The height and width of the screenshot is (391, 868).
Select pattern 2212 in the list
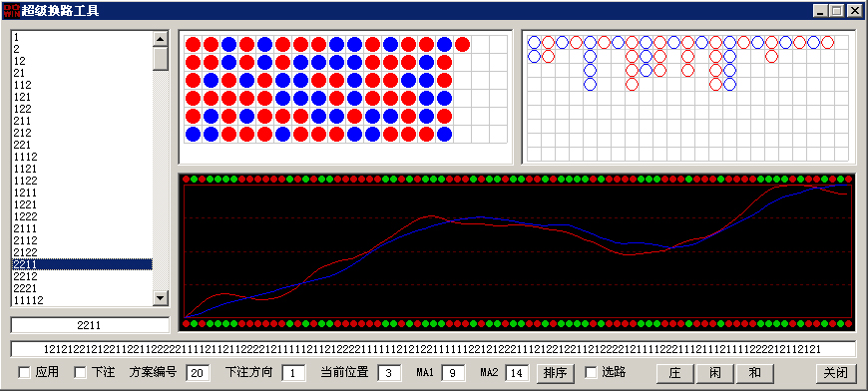point(82,276)
